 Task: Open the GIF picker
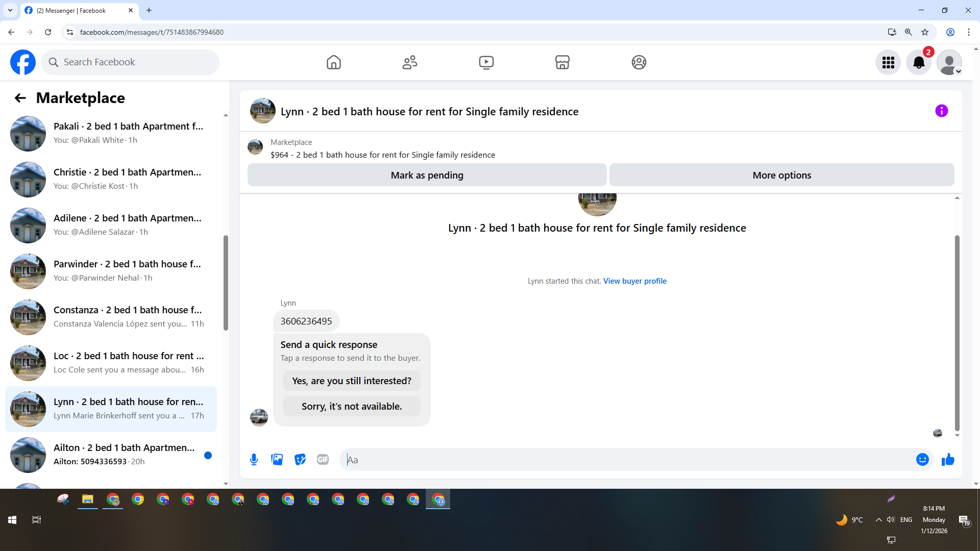pyautogui.click(x=323, y=460)
